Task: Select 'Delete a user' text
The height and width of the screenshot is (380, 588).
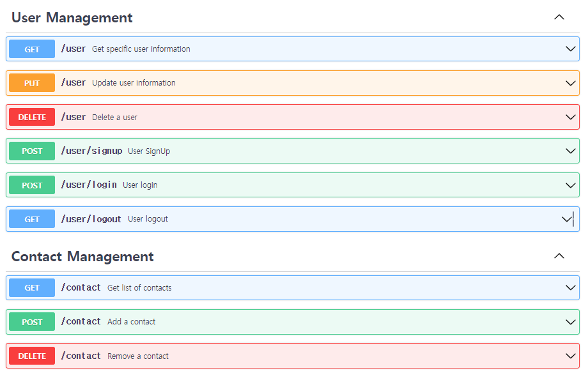Action: pyautogui.click(x=115, y=118)
